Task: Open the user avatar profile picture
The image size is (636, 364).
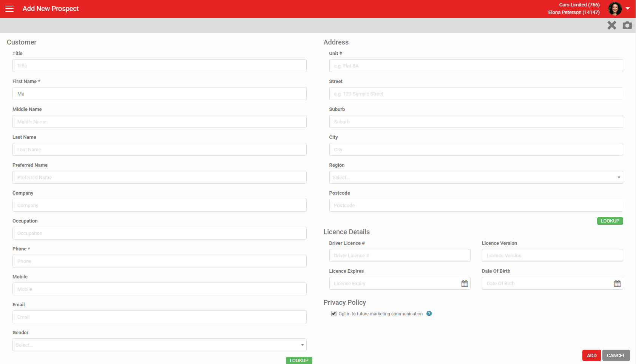Action: point(615,9)
